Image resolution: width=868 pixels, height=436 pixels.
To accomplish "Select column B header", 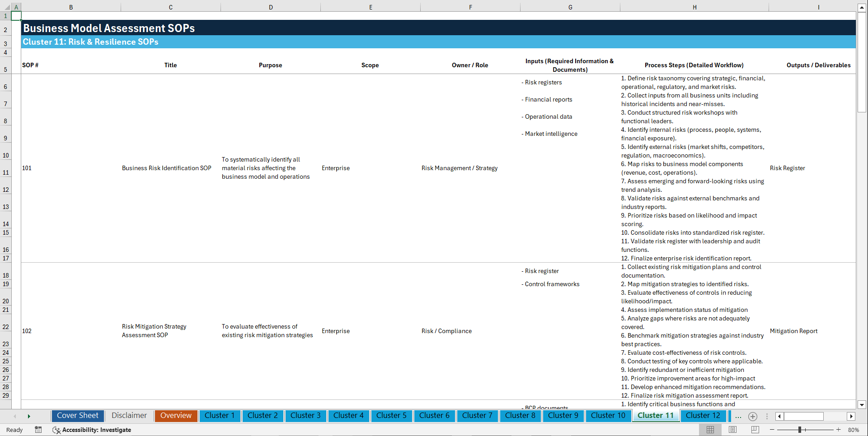I will click(x=71, y=7).
